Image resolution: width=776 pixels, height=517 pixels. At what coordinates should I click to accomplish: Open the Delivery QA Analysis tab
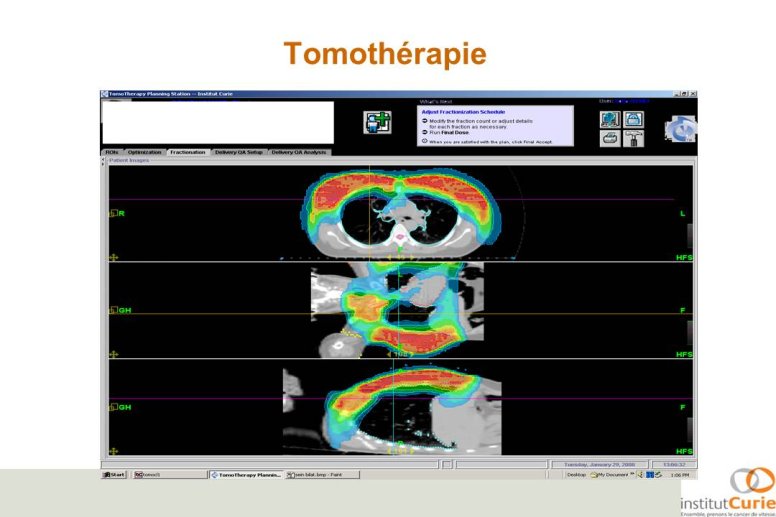coord(299,152)
